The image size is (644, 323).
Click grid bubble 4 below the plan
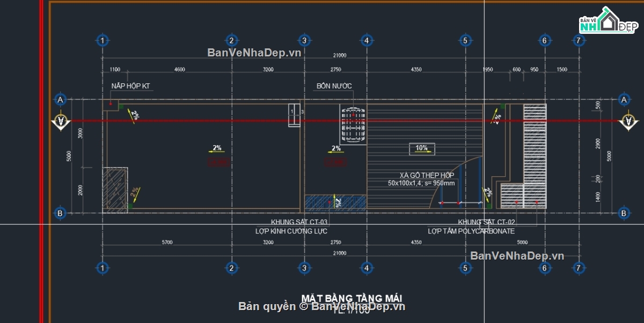point(366,268)
